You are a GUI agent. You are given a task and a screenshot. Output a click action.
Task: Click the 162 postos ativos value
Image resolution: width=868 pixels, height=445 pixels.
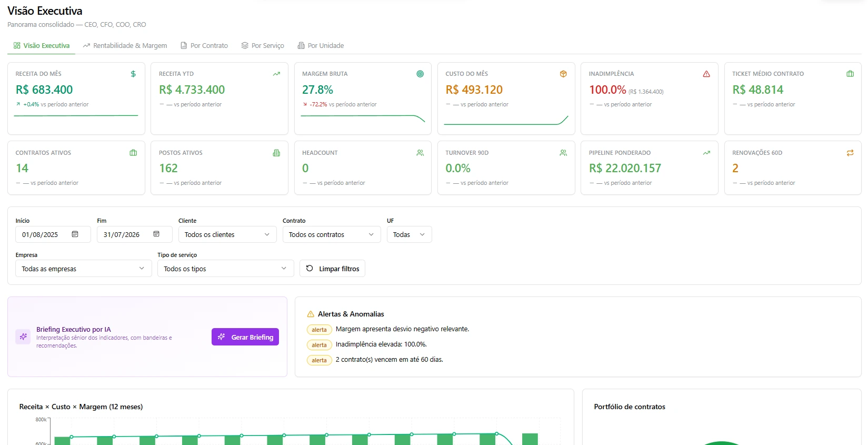(168, 168)
